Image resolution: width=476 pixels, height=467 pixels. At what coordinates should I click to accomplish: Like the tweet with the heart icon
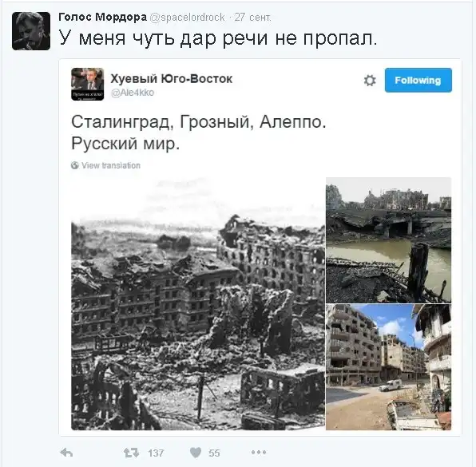coord(196,453)
